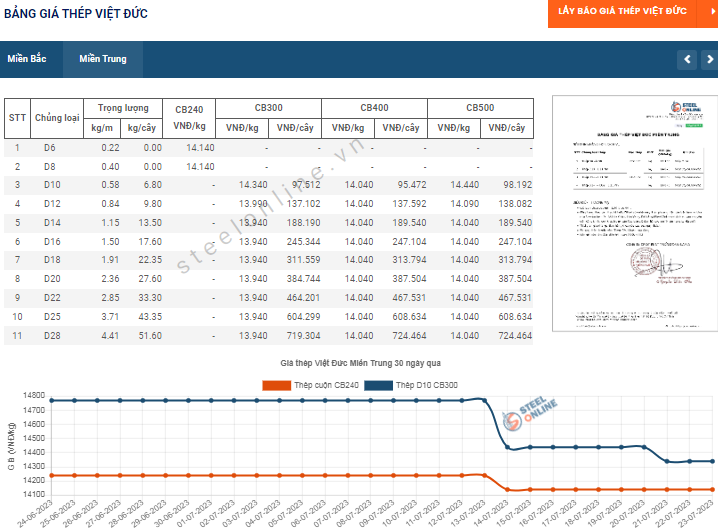
Task: Select the D10 row label
Action: (52, 185)
